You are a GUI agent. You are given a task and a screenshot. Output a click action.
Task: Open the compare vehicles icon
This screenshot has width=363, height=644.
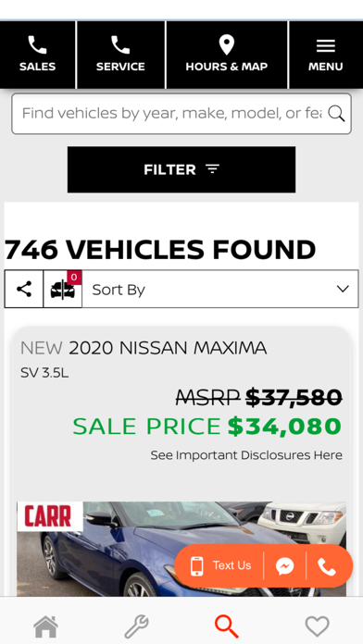62,289
